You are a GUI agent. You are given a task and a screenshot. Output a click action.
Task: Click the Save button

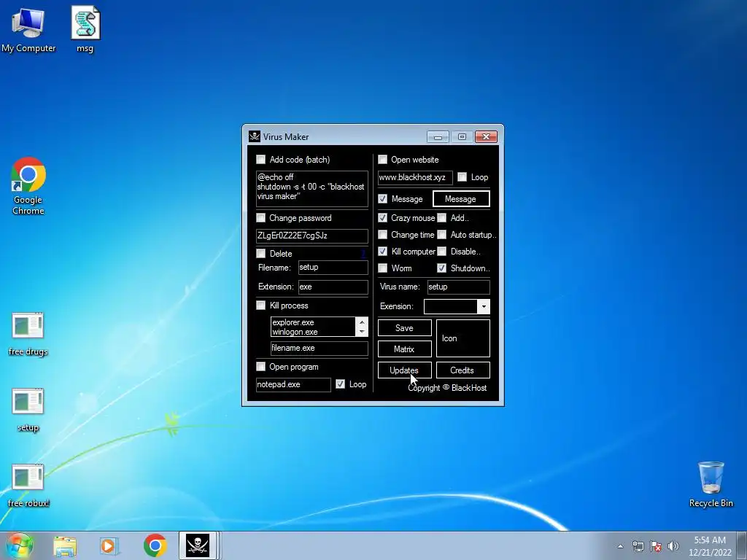point(404,327)
